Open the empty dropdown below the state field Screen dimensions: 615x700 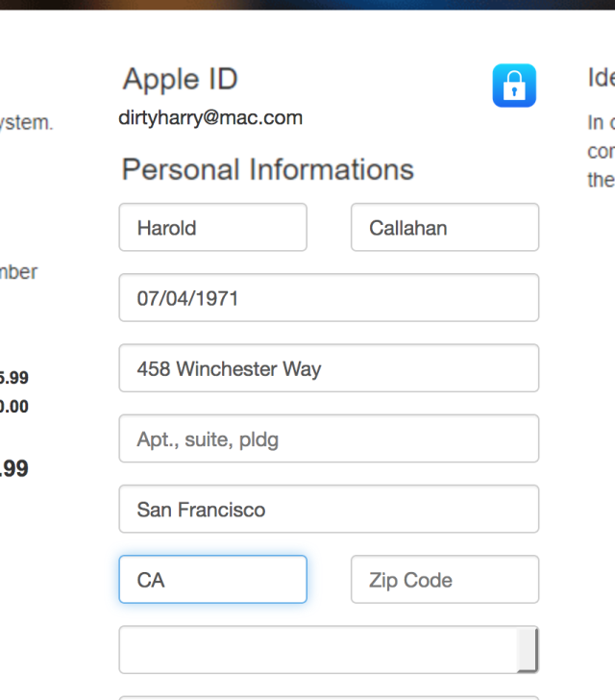(317, 650)
